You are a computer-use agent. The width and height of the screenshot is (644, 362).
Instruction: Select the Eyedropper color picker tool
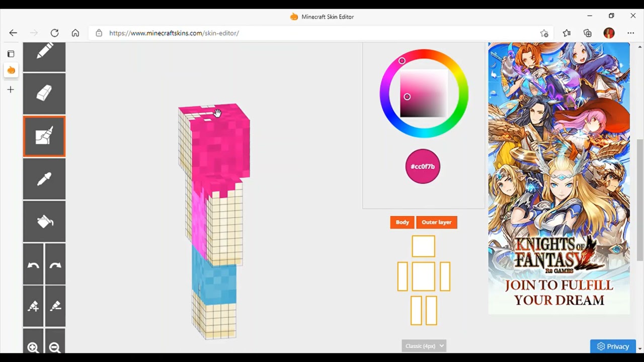pyautogui.click(x=44, y=179)
